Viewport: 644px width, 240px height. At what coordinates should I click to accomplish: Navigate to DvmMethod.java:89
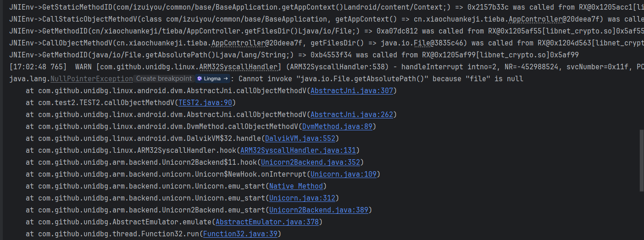click(x=339, y=126)
